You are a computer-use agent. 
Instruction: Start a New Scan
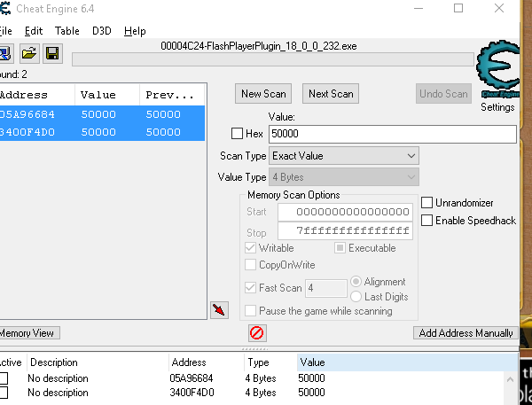(263, 94)
